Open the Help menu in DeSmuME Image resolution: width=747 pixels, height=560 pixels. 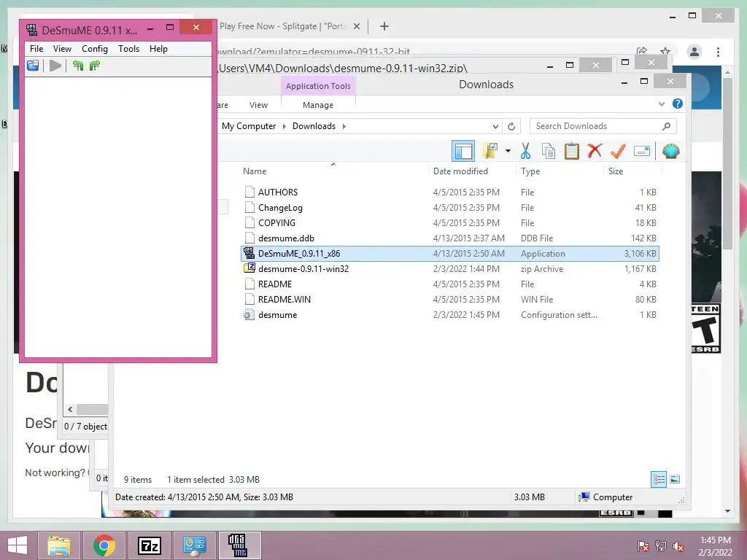point(158,49)
